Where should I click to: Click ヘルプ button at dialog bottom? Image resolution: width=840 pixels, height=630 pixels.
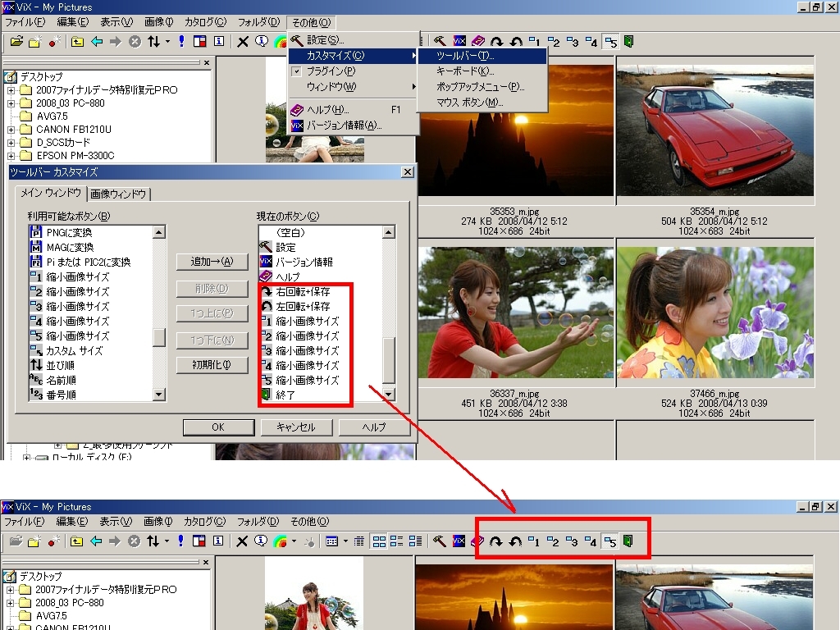(x=374, y=427)
